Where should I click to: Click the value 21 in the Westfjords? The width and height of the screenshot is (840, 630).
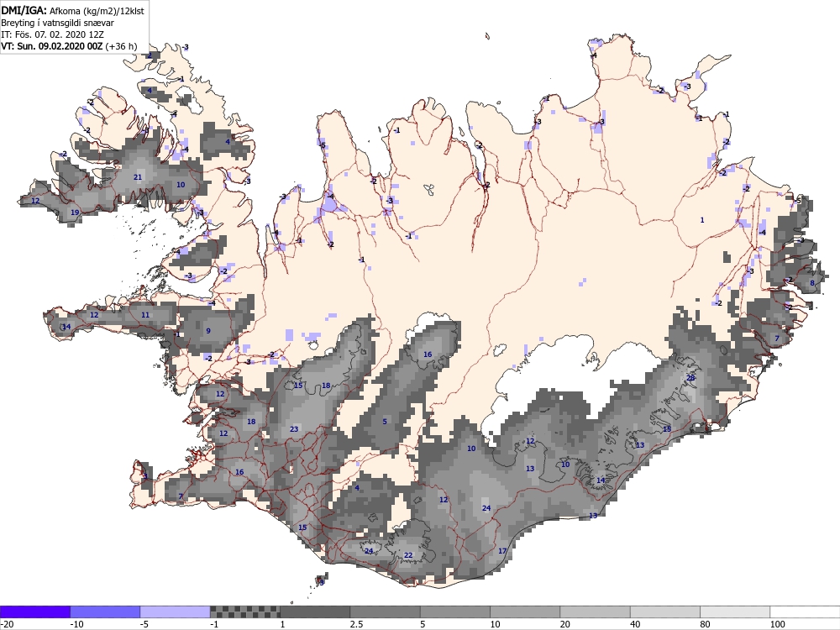tap(138, 177)
